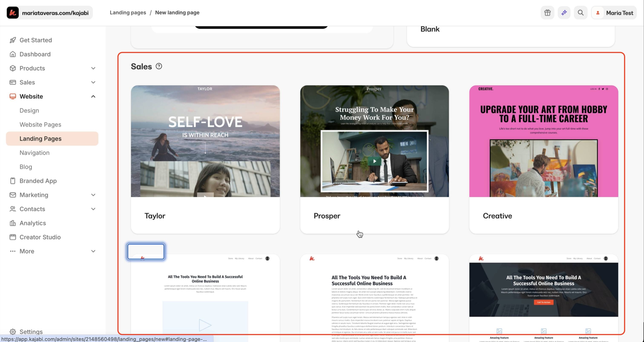Click the mariataveras.com/kajabi site button
Screen dimensions: 644x342
pyautogui.click(x=49, y=13)
